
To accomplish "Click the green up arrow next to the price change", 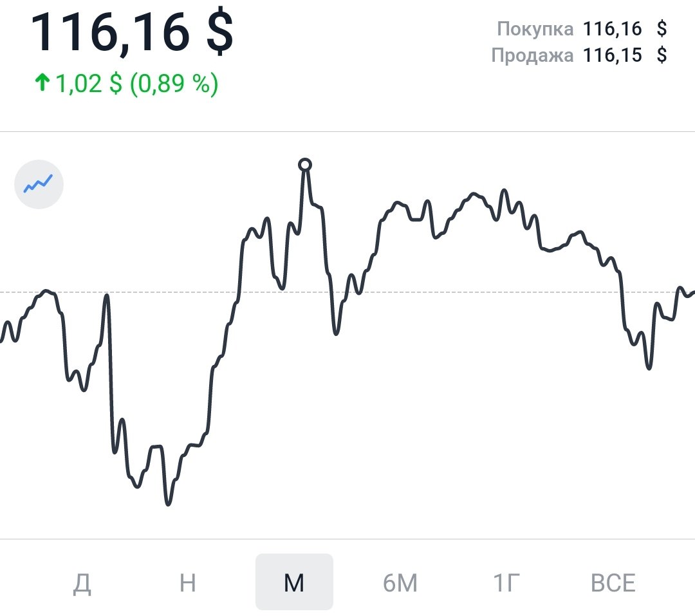I will 42,83.
